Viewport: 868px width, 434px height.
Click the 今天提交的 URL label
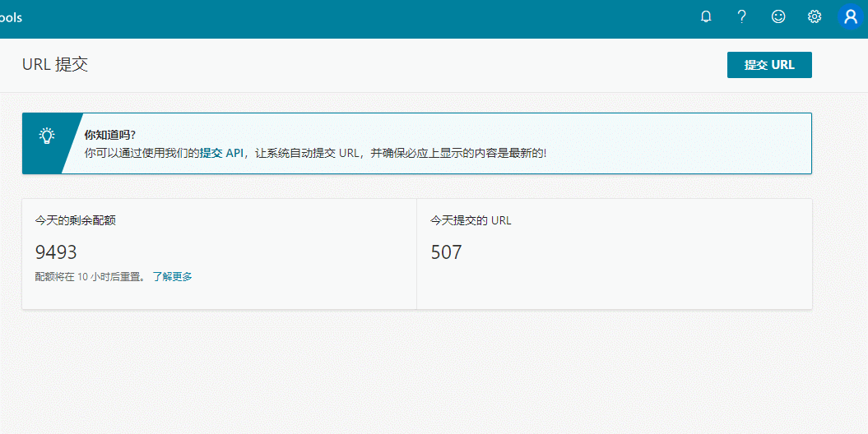point(471,220)
